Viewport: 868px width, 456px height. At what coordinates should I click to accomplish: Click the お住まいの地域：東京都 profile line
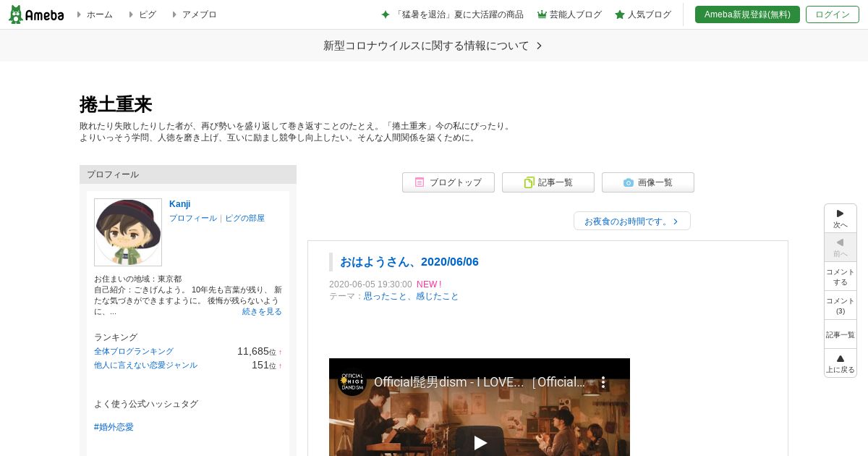click(x=137, y=279)
